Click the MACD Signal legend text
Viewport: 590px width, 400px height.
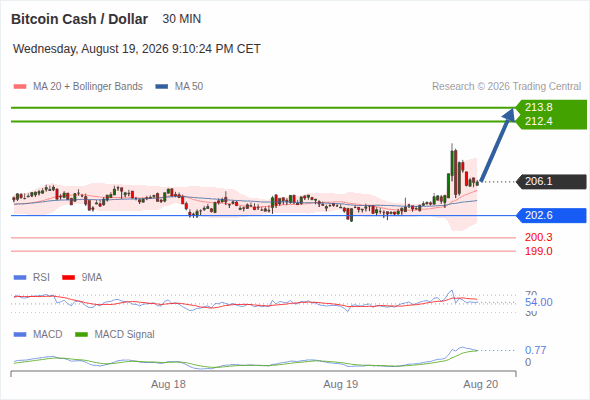tap(124, 335)
